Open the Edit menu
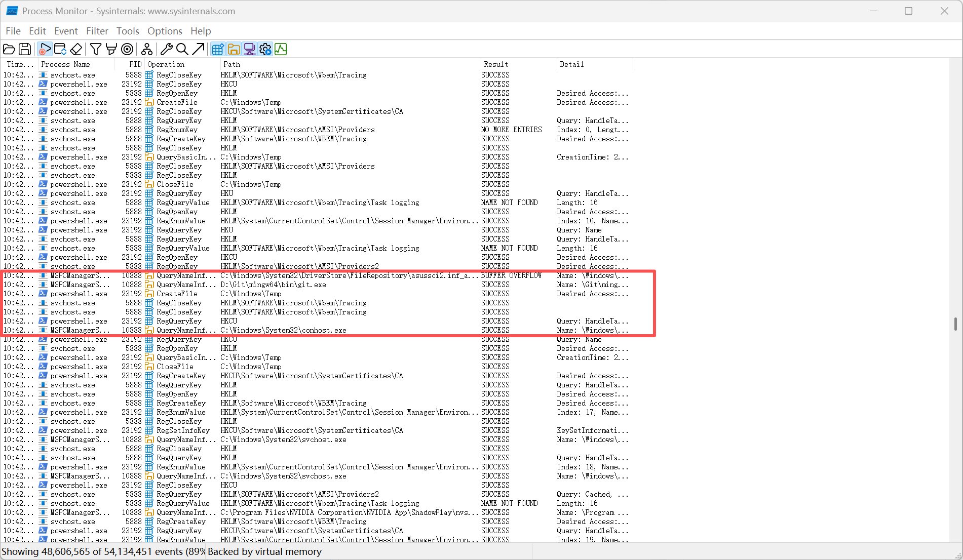Image resolution: width=963 pixels, height=560 pixels. tap(37, 31)
